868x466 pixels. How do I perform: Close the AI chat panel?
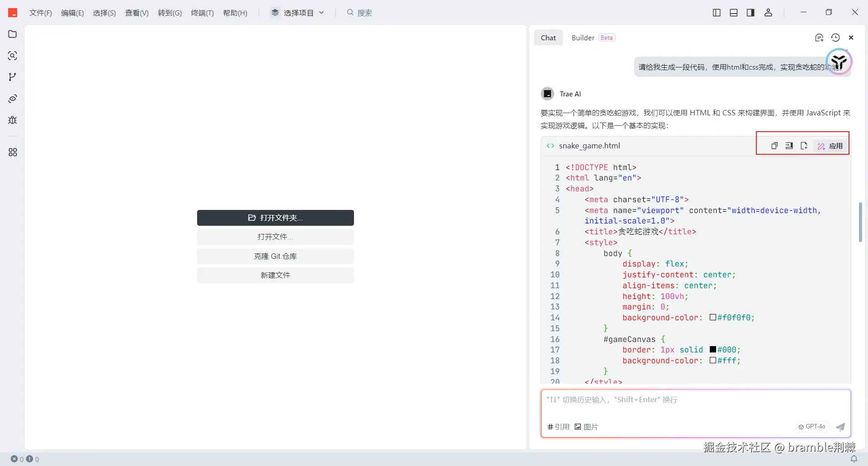[851, 38]
